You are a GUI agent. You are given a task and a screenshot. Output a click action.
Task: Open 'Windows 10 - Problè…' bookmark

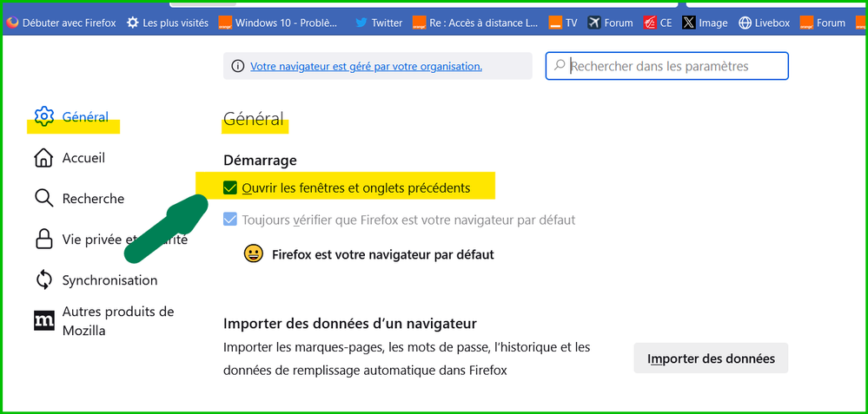pos(280,23)
